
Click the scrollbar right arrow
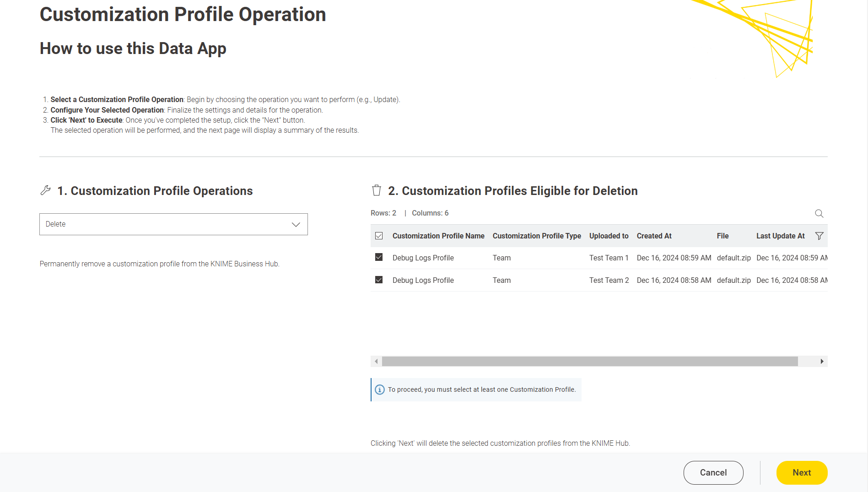coord(822,362)
